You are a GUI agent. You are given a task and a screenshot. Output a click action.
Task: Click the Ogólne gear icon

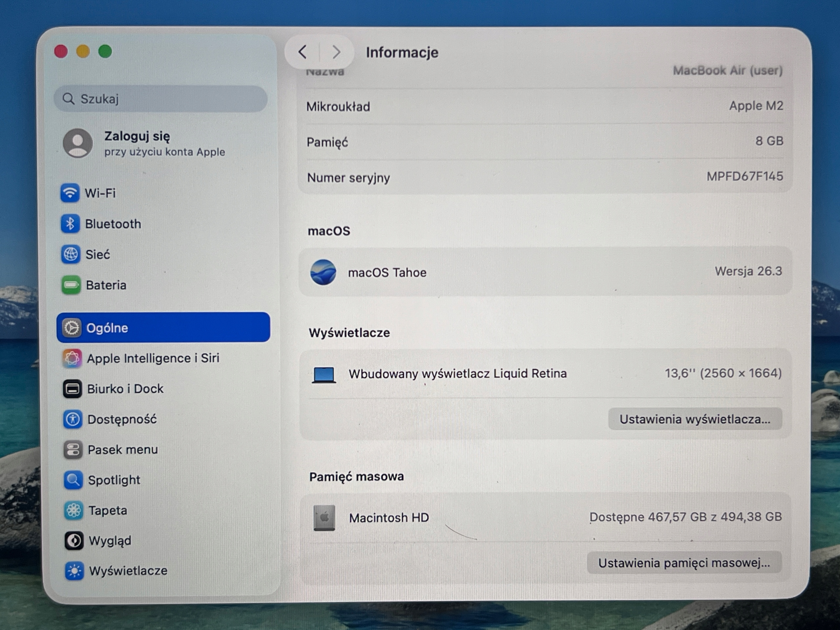coord(72,328)
